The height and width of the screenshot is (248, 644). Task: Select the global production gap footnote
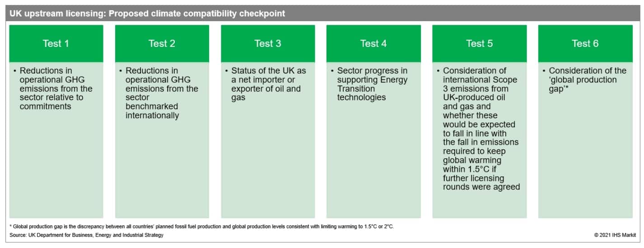201,226
